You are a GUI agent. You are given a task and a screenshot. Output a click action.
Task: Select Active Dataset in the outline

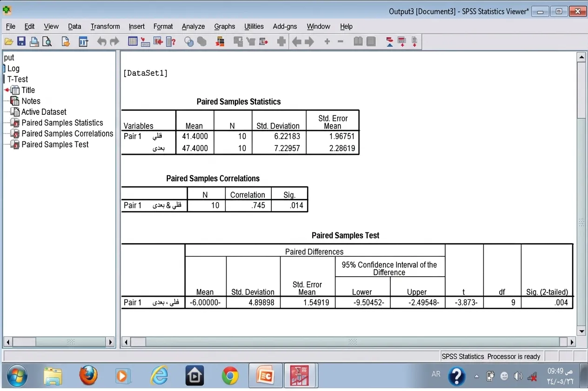click(44, 112)
